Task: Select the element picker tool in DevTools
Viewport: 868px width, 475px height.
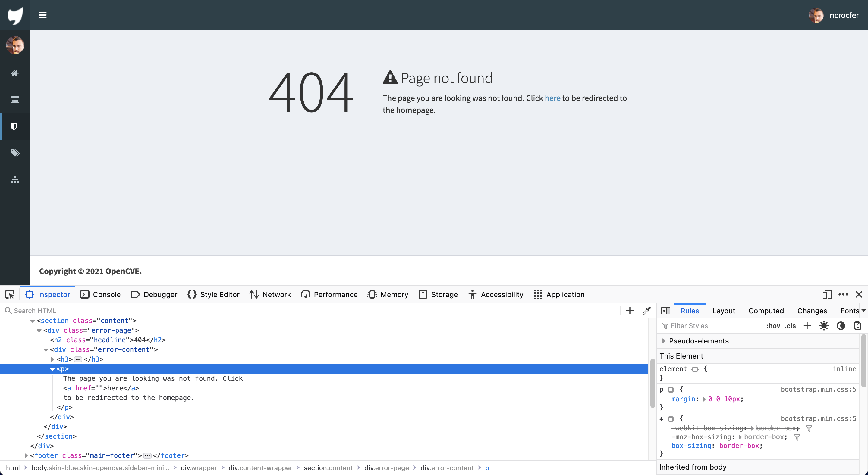Action: coord(10,294)
